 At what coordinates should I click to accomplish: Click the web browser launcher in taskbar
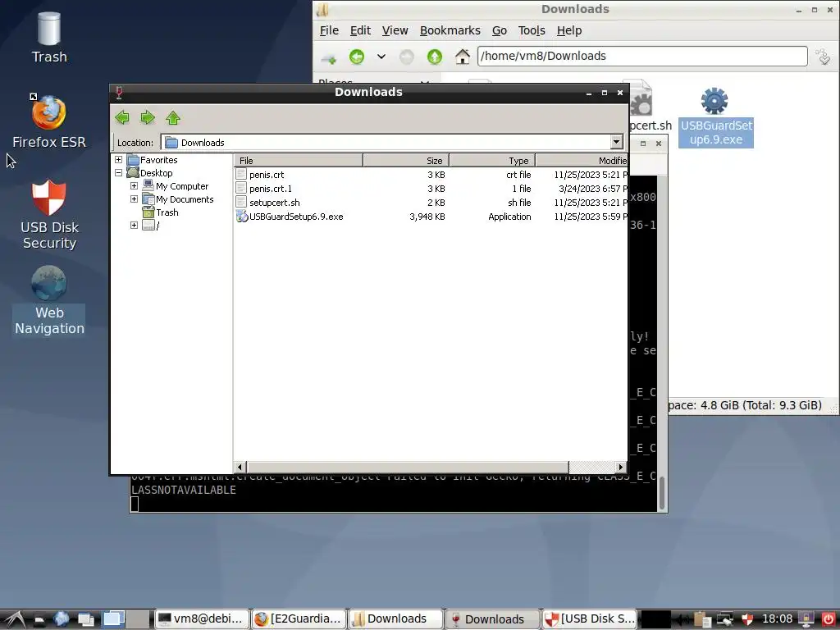tap(61, 619)
